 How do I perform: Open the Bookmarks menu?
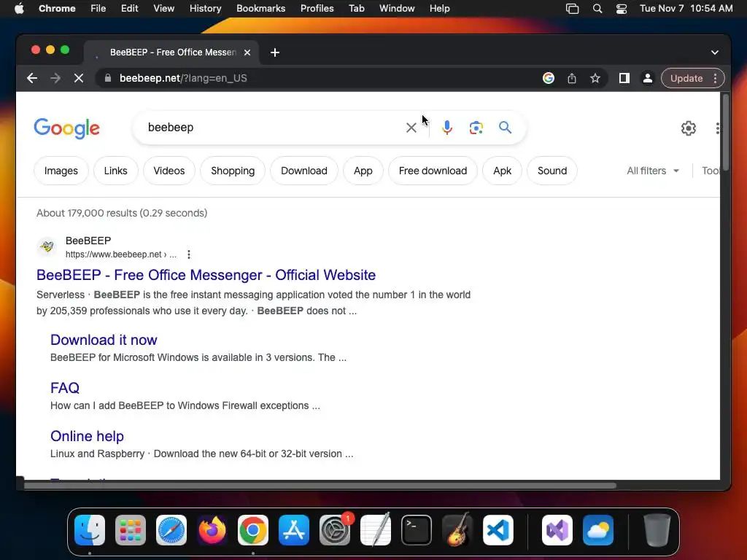(x=260, y=9)
